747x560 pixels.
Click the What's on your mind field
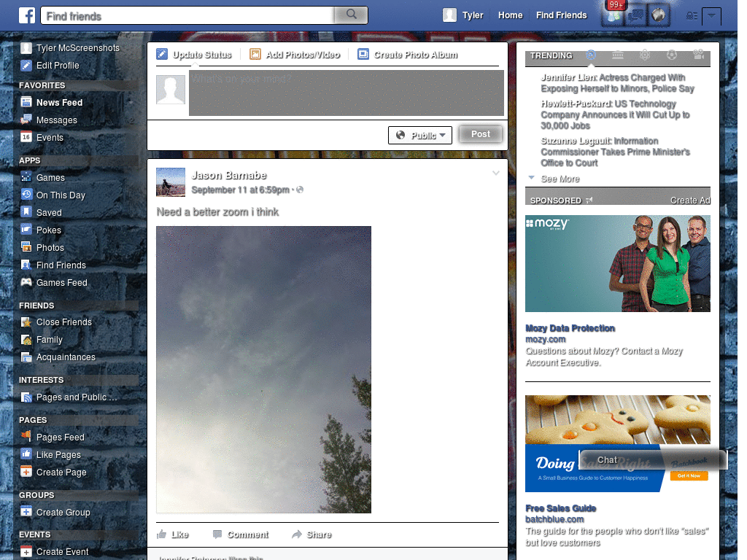click(347, 93)
